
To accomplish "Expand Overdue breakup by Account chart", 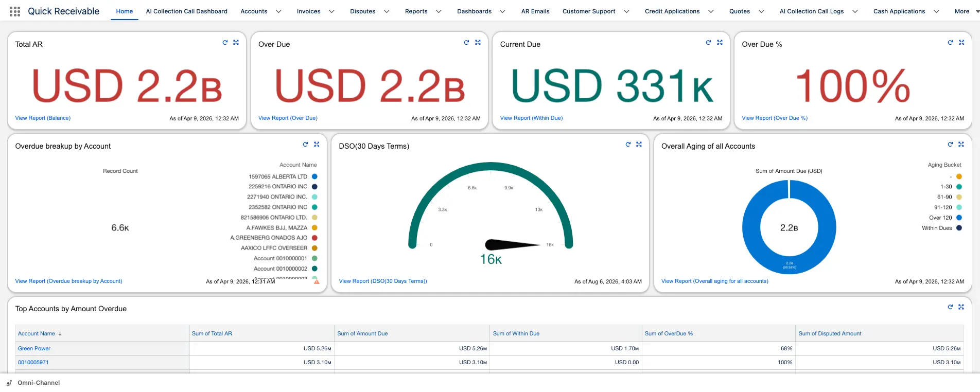I will 317,145.
